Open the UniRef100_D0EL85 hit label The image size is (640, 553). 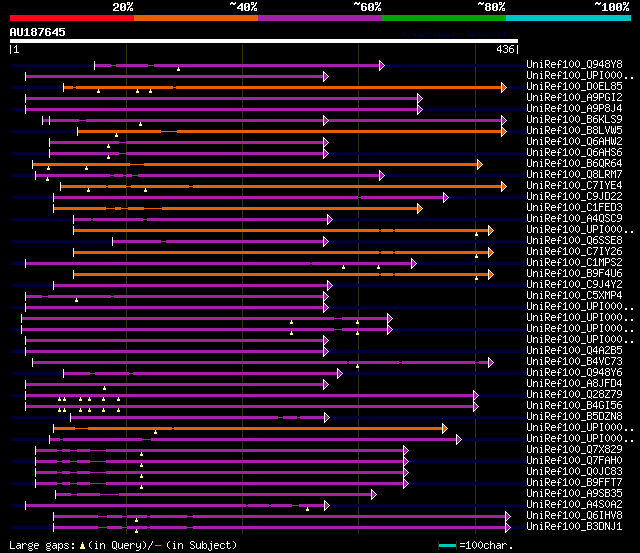click(574, 87)
